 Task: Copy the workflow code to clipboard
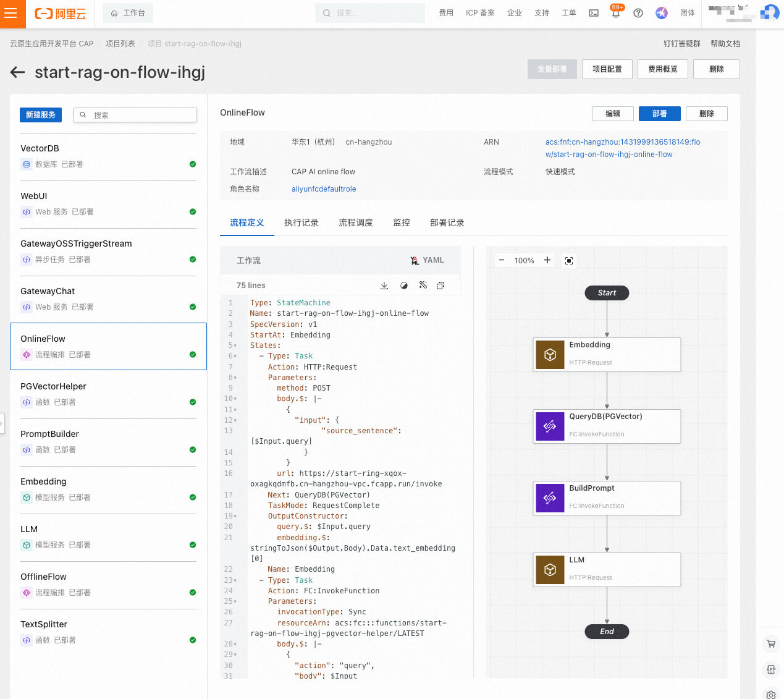[x=440, y=286]
